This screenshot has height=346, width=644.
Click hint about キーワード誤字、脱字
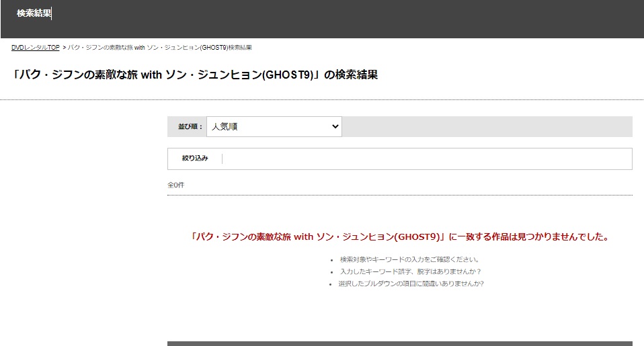pos(410,271)
